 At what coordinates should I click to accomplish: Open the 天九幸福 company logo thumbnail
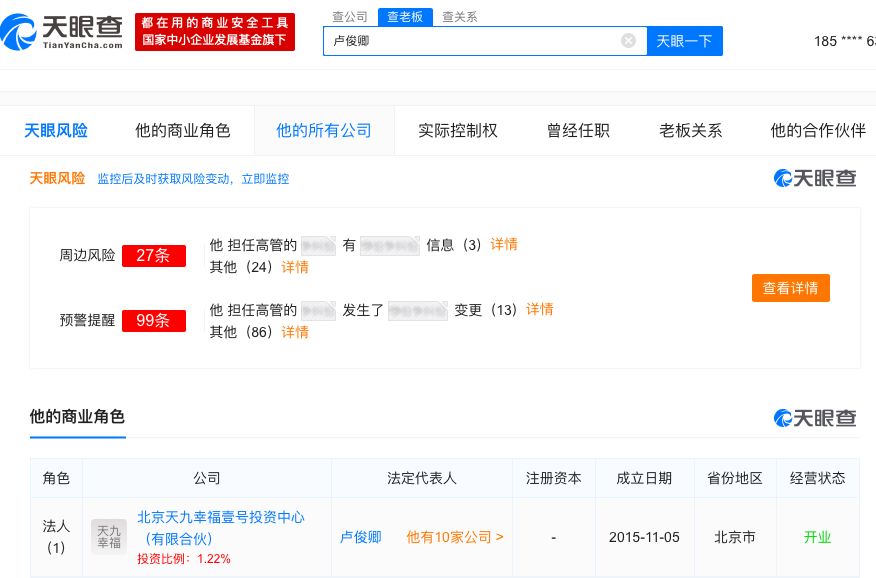tap(109, 537)
